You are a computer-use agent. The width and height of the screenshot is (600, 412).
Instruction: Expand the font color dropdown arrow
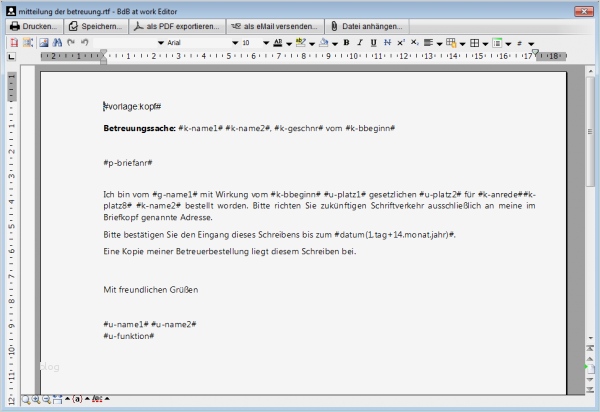(x=289, y=44)
